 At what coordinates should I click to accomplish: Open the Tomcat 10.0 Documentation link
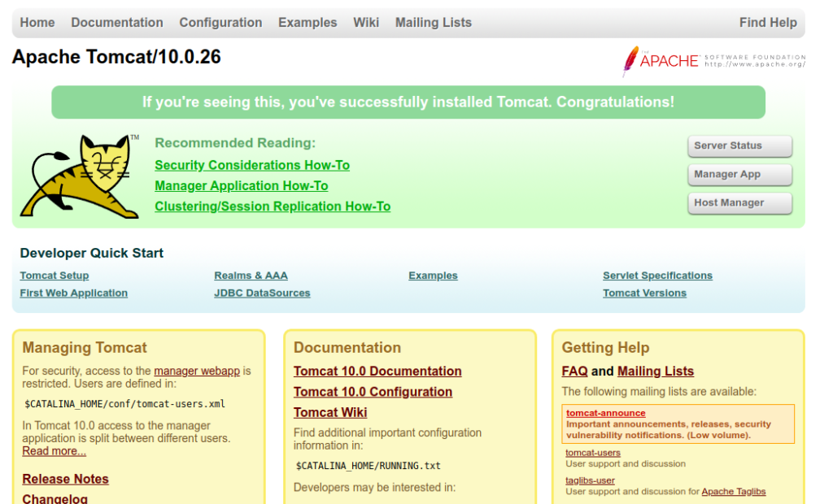(377, 371)
